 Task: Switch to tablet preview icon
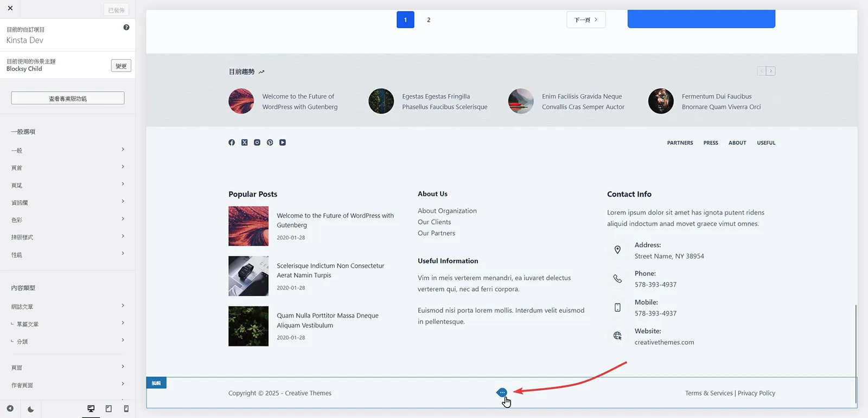coord(108,409)
